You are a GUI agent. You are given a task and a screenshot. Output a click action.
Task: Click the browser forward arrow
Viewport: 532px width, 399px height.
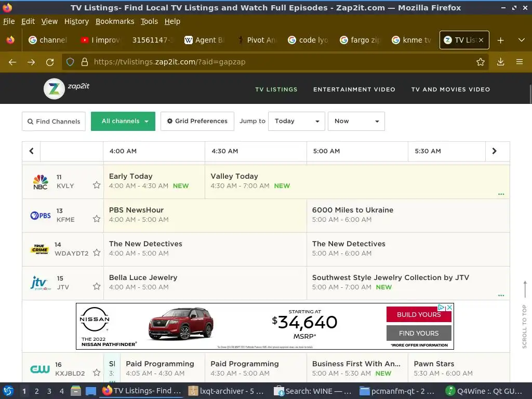click(31, 62)
